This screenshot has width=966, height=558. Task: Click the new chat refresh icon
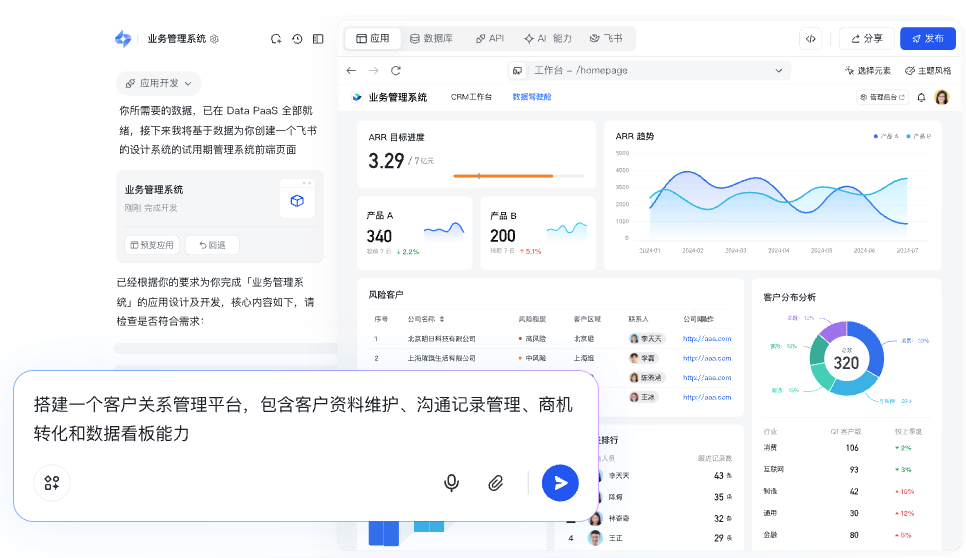276,39
